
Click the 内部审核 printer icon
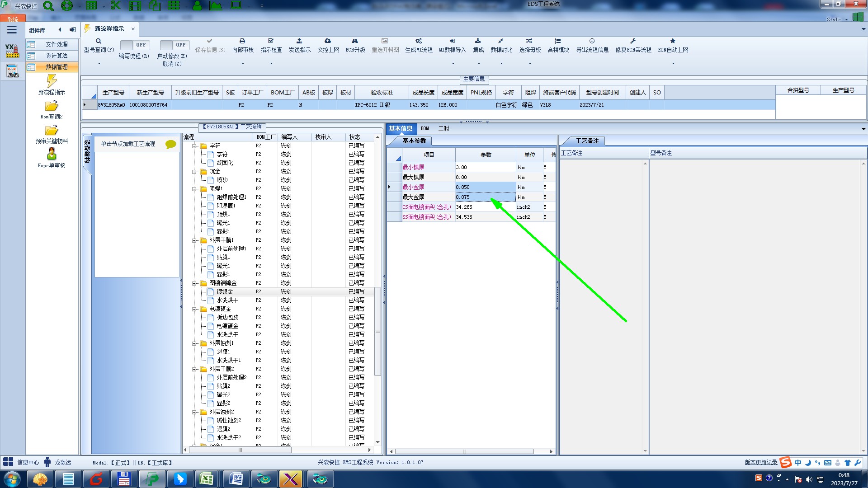[x=242, y=41]
